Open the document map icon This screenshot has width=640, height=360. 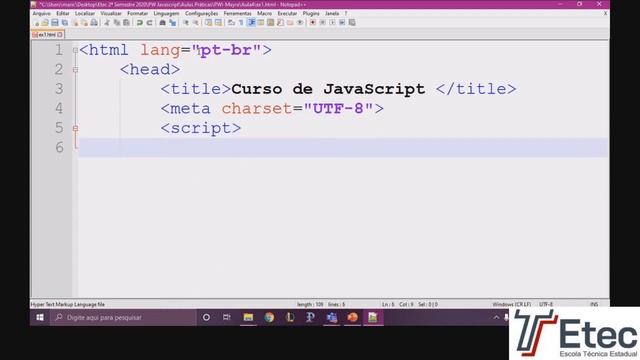click(x=270, y=23)
